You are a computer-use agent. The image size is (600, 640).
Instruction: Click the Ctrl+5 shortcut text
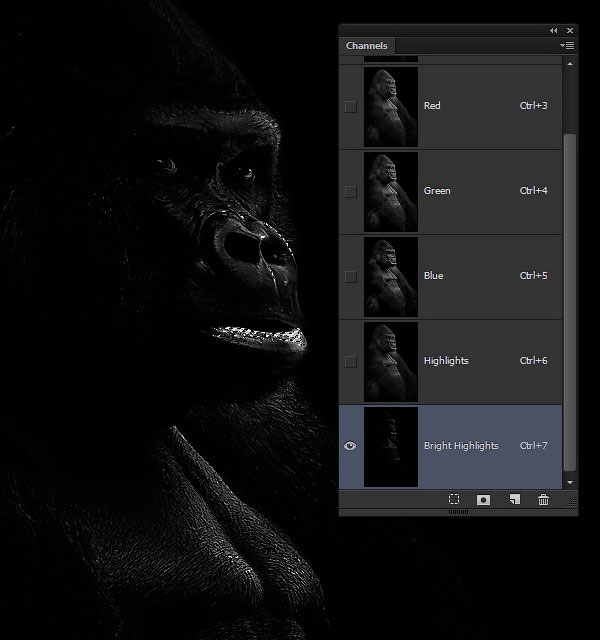(533, 276)
